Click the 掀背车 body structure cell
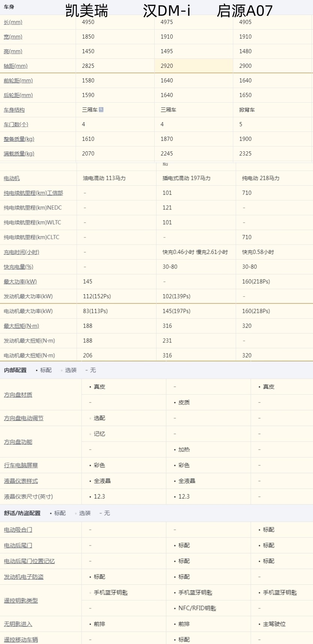This screenshot has width=313, height=644. click(247, 110)
